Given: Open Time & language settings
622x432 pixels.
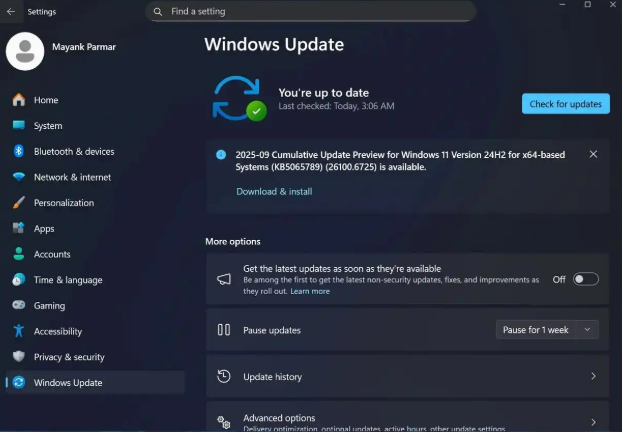Looking at the screenshot, I should point(95,280).
